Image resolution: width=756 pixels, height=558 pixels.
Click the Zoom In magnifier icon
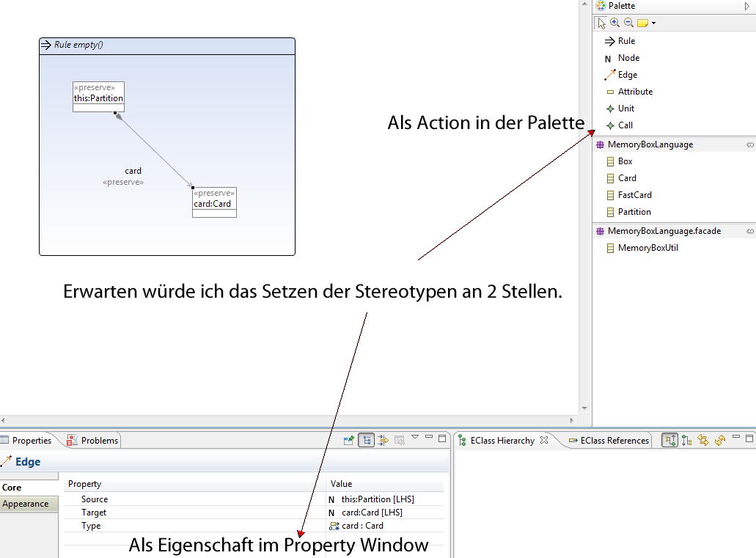point(614,23)
